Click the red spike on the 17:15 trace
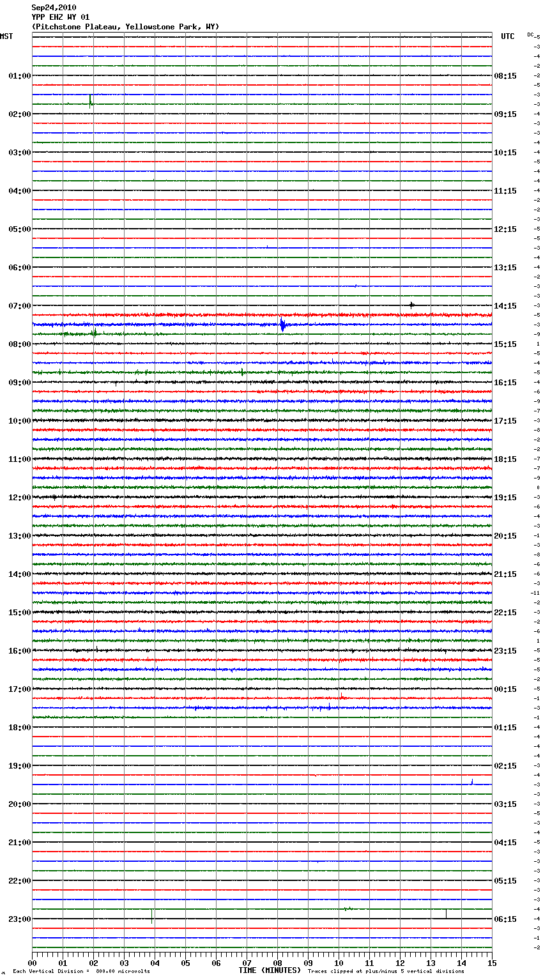 pyautogui.click(x=342, y=696)
